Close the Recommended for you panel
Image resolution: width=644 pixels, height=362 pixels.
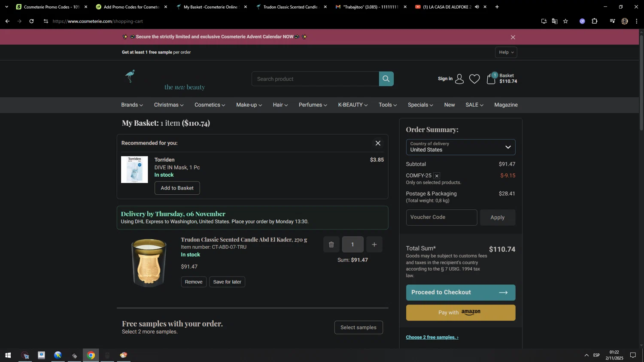378,143
